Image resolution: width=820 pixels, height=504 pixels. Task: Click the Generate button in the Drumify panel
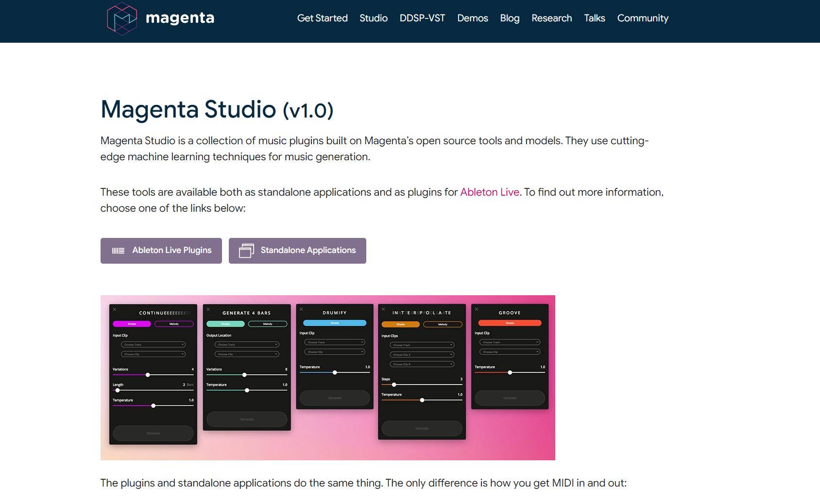tap(335, 398)
